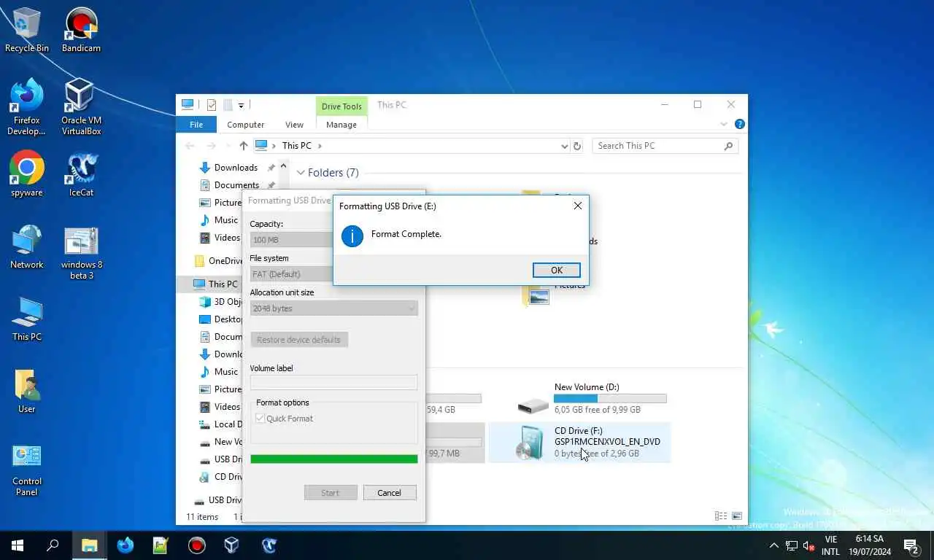Click the greyed Start button
Screen dimensions: 934x560
coord(331,493)
